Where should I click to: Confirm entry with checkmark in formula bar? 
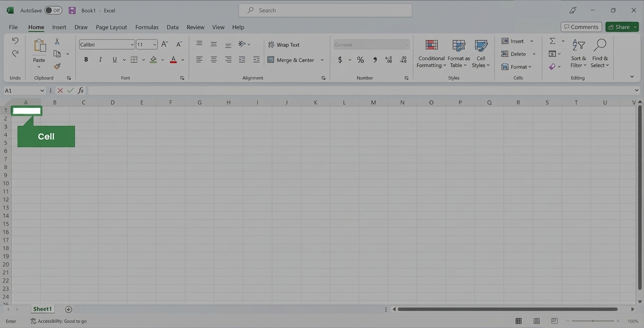pyautogui.click(x=70, y=90)
